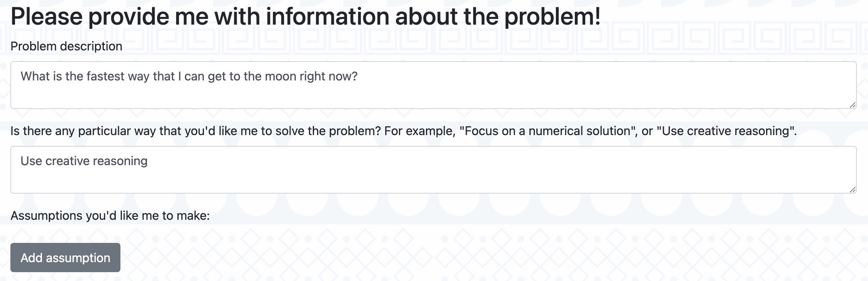The width and height of the screenshot is (868, 281).
Task: Click the 'Problem description' label
Action: tap(66, 46)
